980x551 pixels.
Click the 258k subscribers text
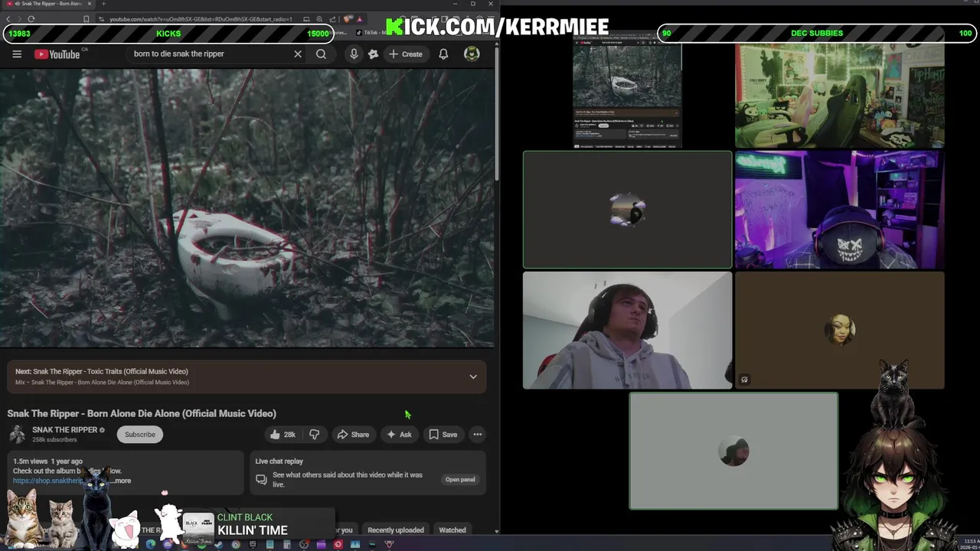coord(54,440)
